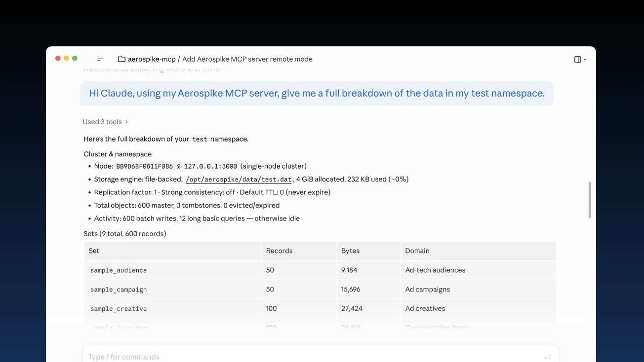Select the sample_audience table row

198,270
